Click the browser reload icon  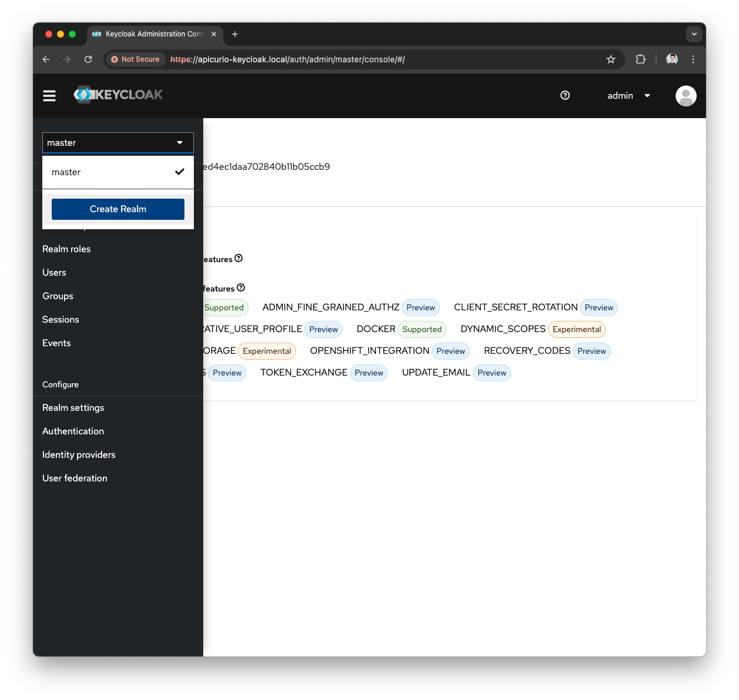(88, 59)
